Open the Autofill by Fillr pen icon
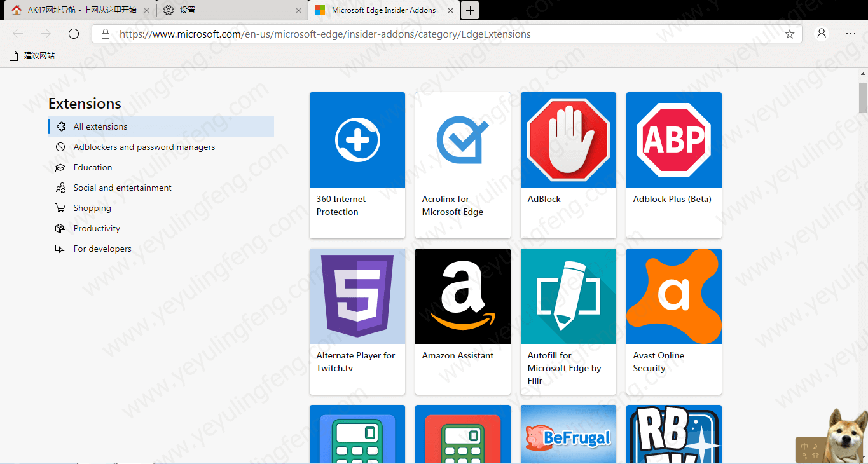Image resolution: width=868 pixels, height=464 pixels. click(x=568, y=296)
